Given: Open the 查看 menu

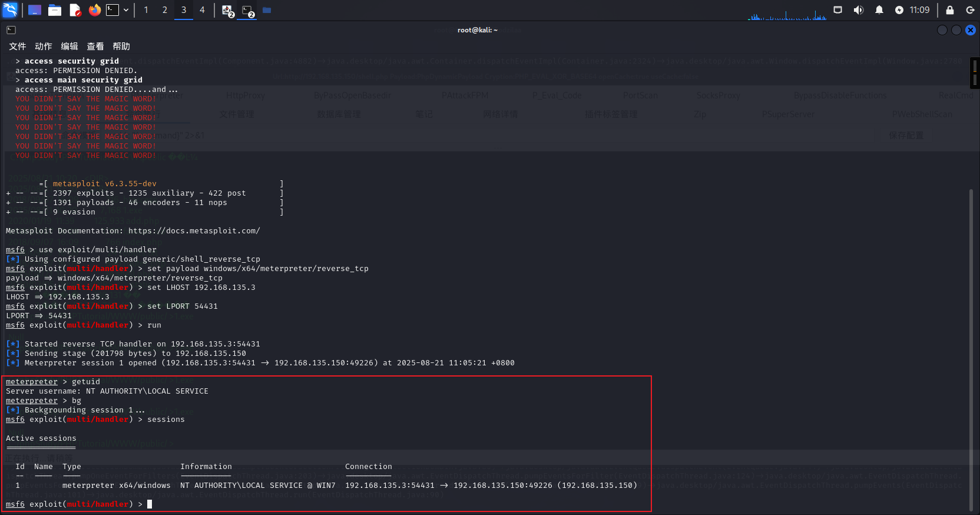Looking at the screenshot, I should [x=95, y=47].
